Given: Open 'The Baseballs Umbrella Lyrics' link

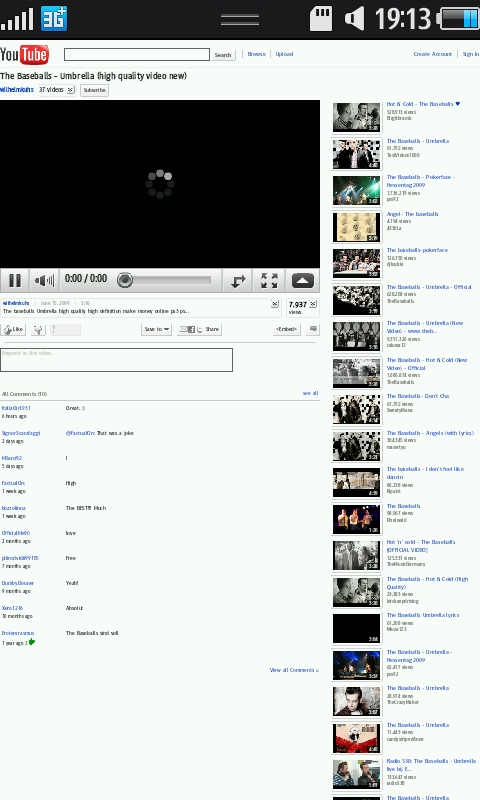Looking at the screenshot, I should pyautogui.click(x=423, y=615).
